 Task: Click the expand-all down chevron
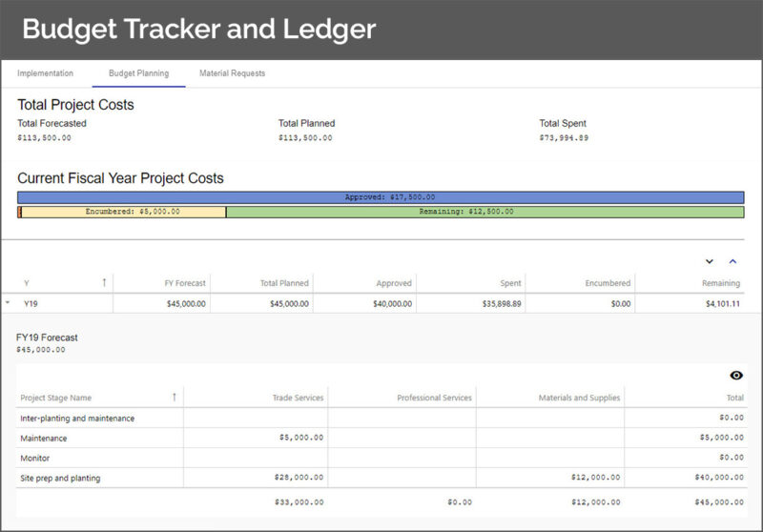(x=709, y=261)
